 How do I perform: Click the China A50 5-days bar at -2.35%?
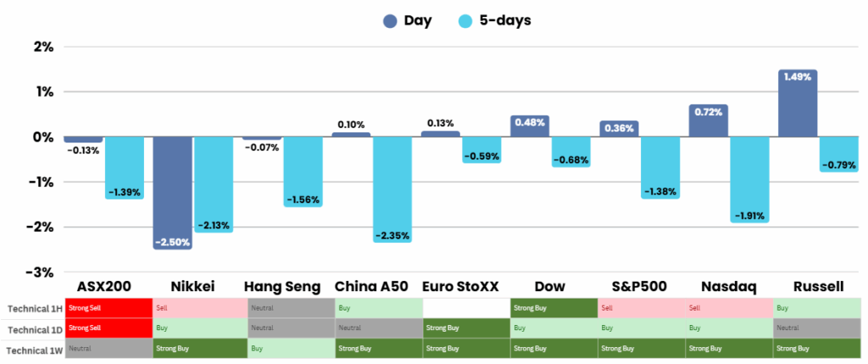pos(392,188)
